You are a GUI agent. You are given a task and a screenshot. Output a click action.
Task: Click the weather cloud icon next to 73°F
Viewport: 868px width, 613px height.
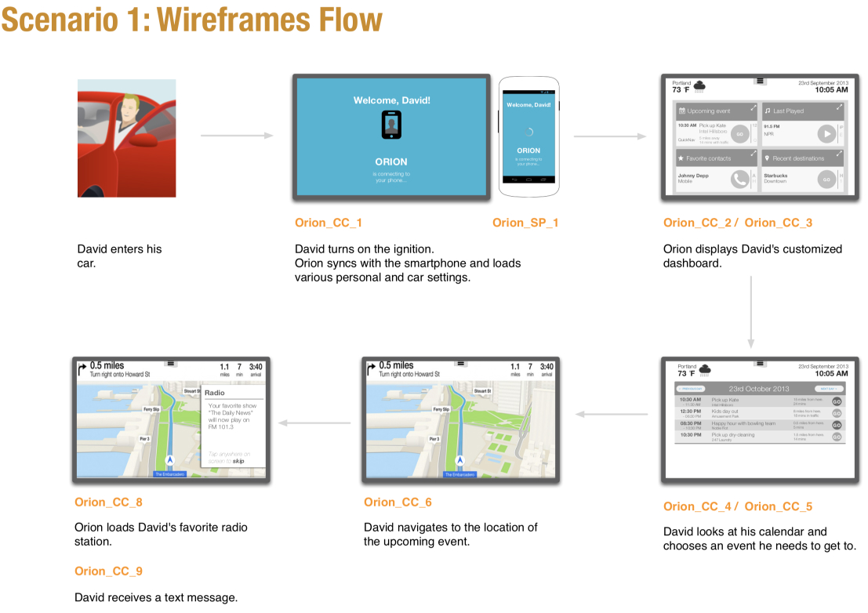point(699,86)
